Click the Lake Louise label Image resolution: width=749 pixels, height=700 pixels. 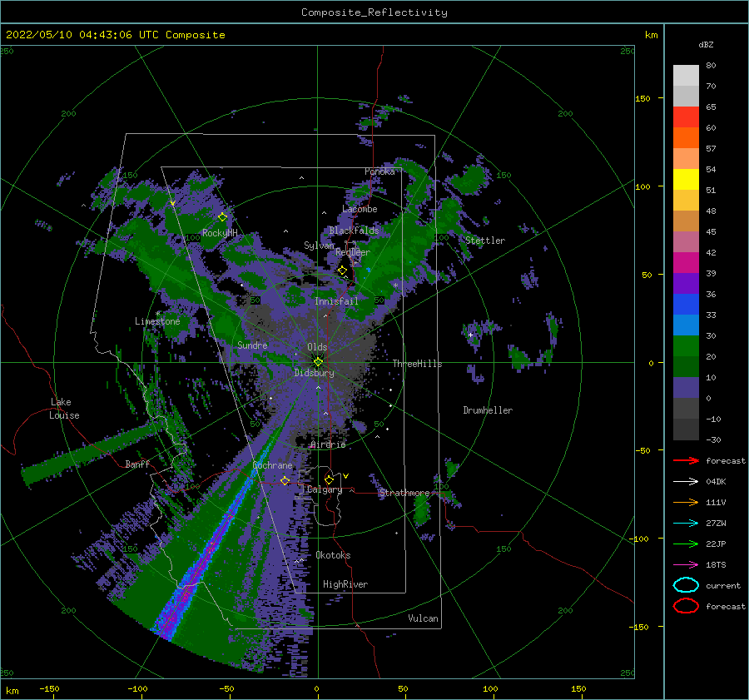click(x=64, y=409)
